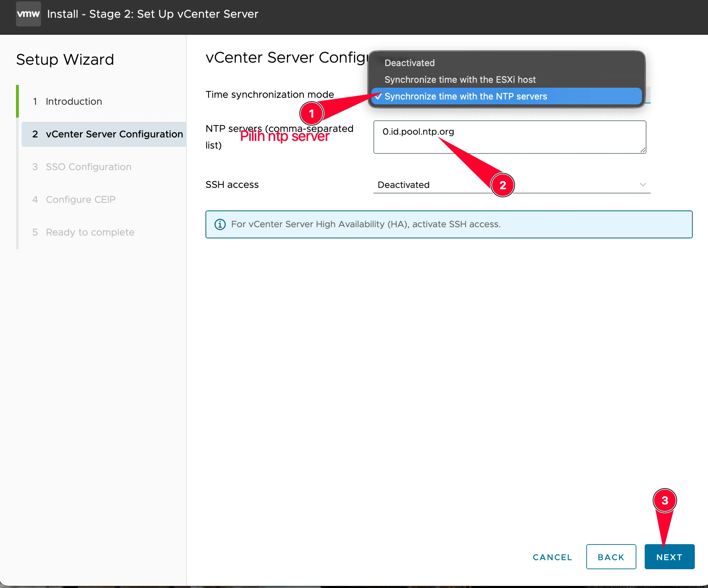Expand SSH access chevron arrow
The height and width of the screenshot is (588, 708).
click(x=643, y=185)
